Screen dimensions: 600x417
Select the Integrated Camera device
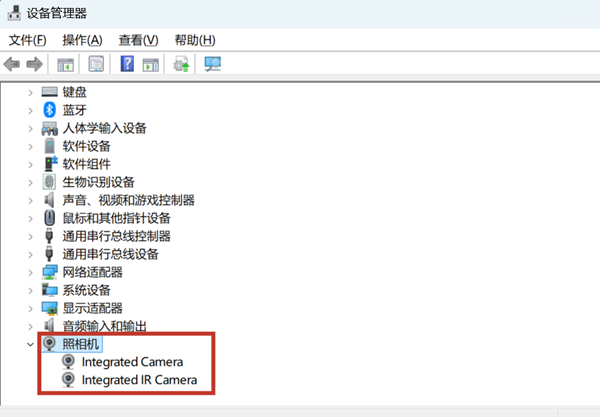click(132, 362)
